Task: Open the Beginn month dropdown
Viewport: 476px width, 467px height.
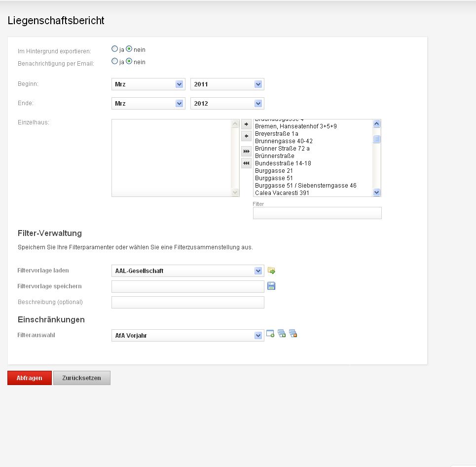Action: pyautogui.click(x=148, y=84)
